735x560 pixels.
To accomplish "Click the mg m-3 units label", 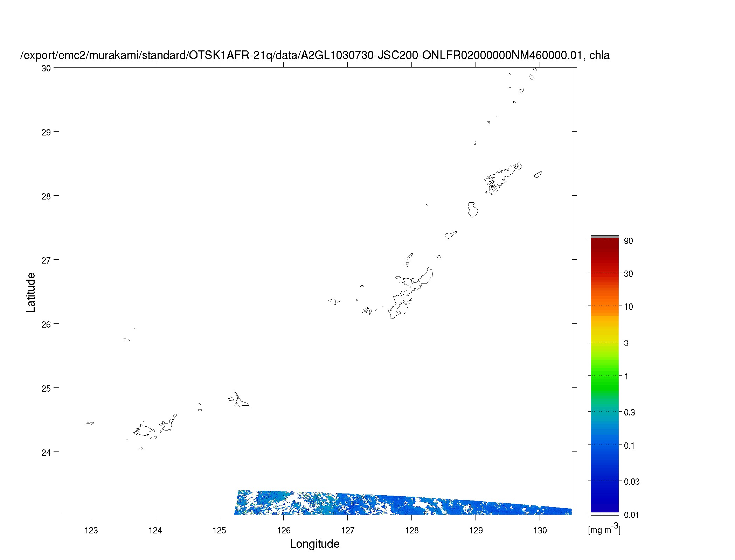I will (604, 529).
